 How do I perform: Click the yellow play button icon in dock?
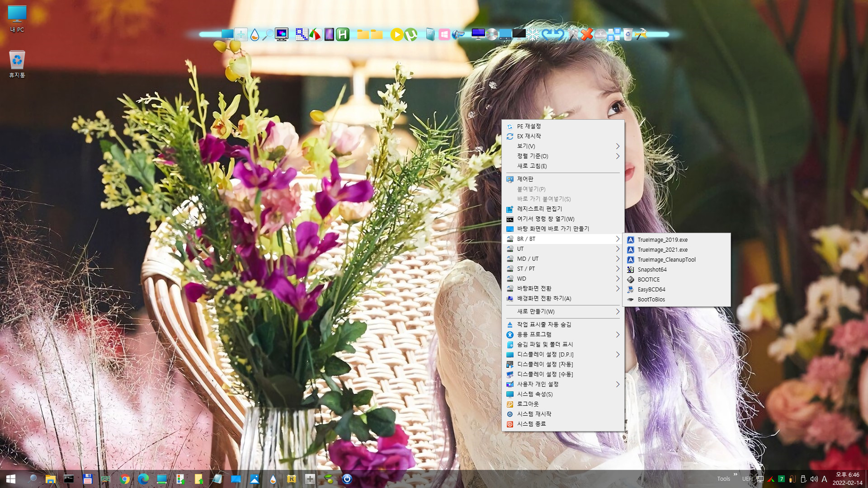[396, 34]
